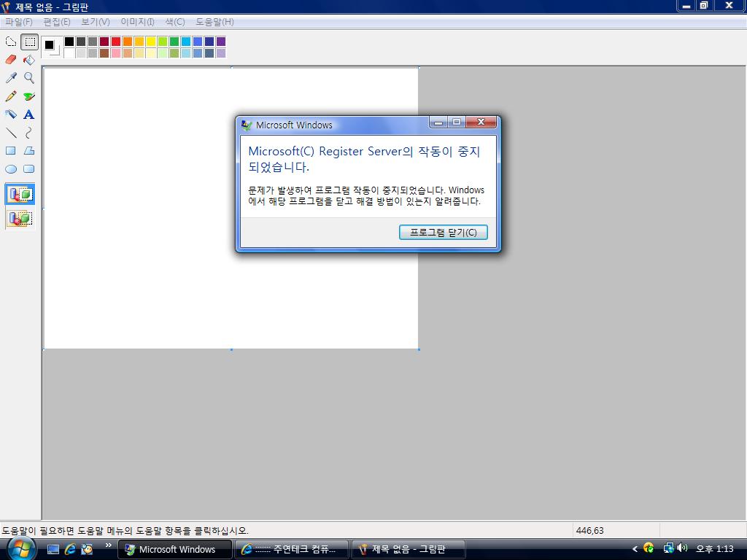
Task: Choose the pink color swatch
Action: pos(116,52)
